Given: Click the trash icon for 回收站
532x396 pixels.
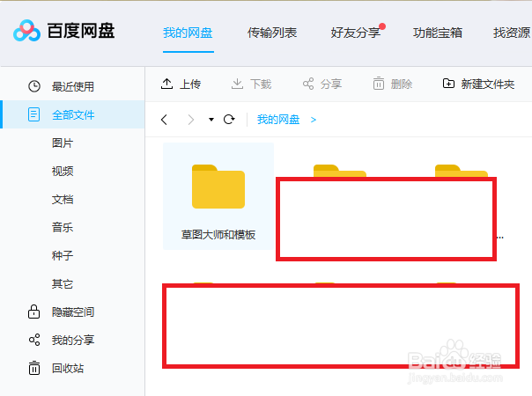Looking at the screenshot, I should 34,368.
